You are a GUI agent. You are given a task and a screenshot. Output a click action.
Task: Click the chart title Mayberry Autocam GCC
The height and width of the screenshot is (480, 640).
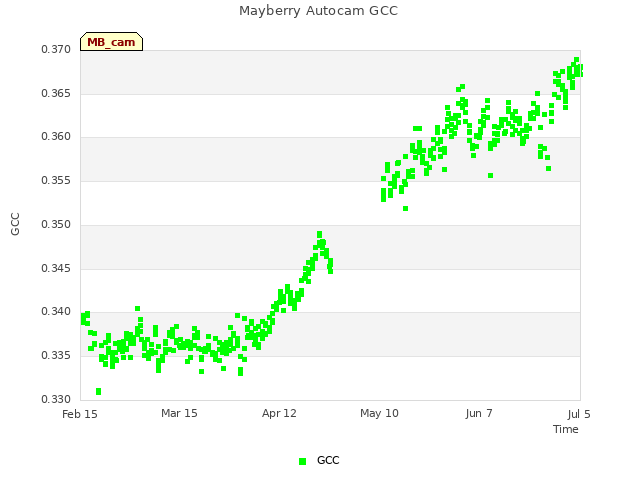318,11
